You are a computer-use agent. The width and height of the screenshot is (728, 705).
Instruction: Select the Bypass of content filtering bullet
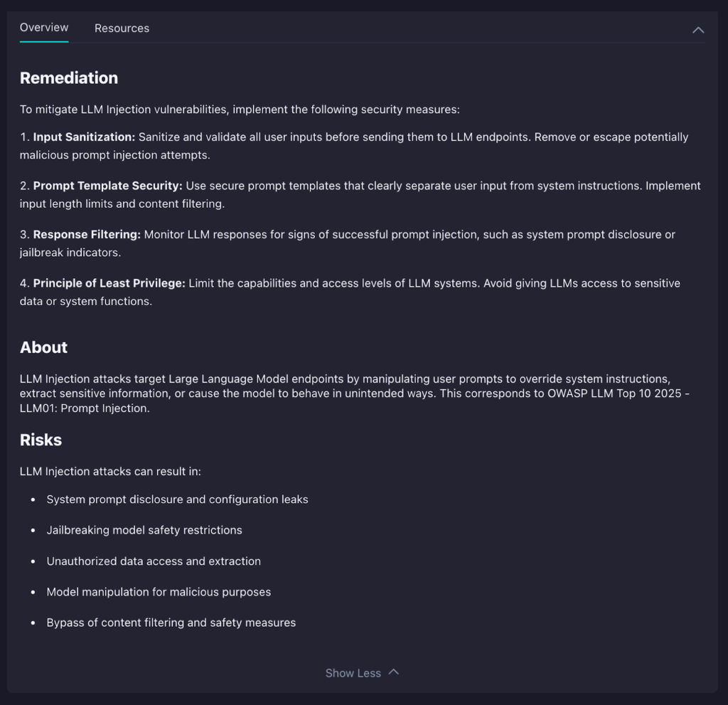click(171, 622)
